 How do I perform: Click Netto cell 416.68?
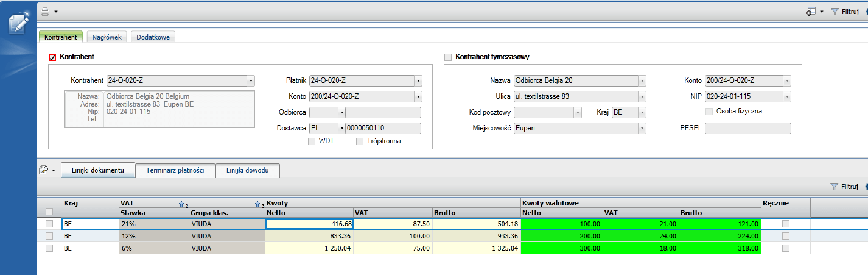point(310,224)
